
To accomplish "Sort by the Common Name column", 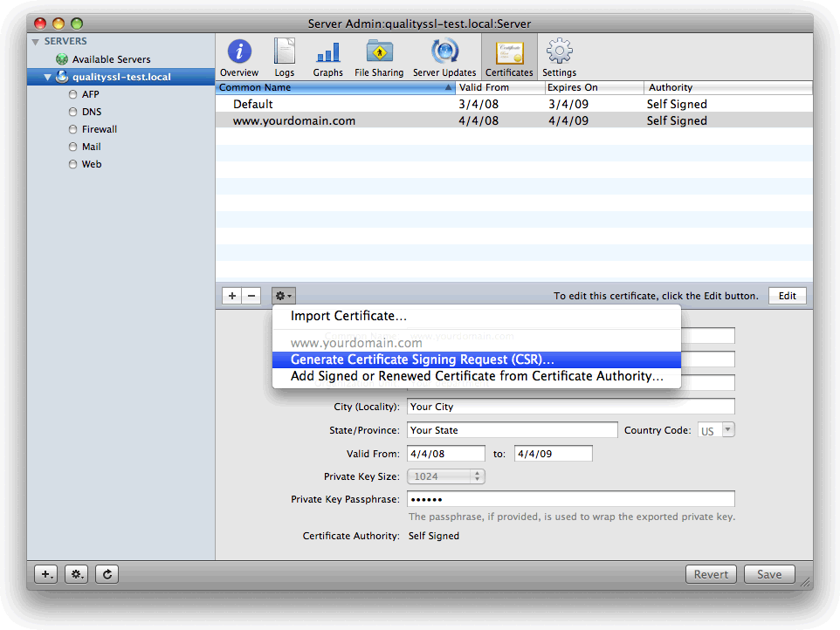I will (335, 87).
